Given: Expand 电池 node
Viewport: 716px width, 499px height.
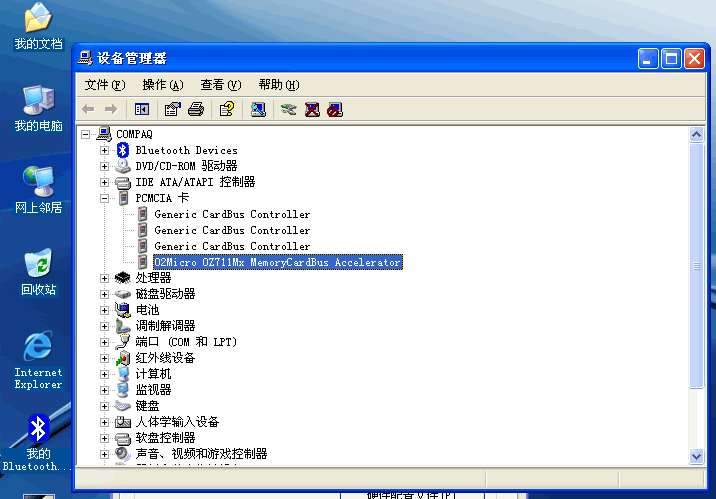Looking at the screenshot, I should (105, 310).
